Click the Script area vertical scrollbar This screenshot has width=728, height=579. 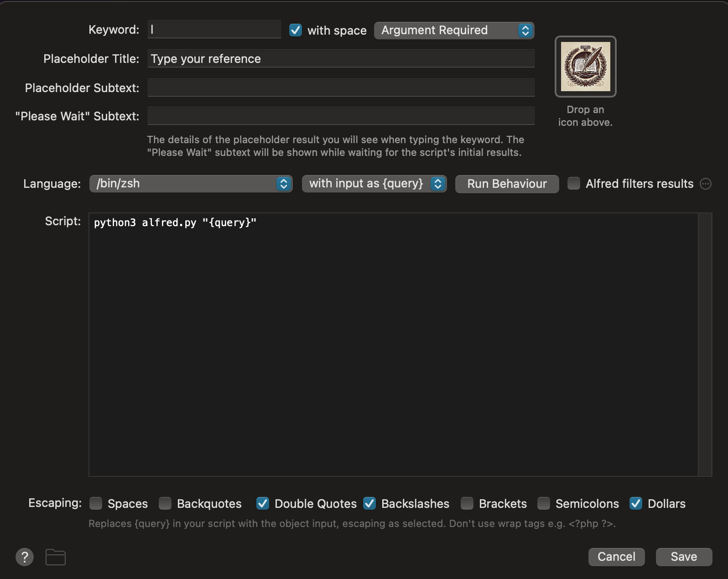point(705,345)
